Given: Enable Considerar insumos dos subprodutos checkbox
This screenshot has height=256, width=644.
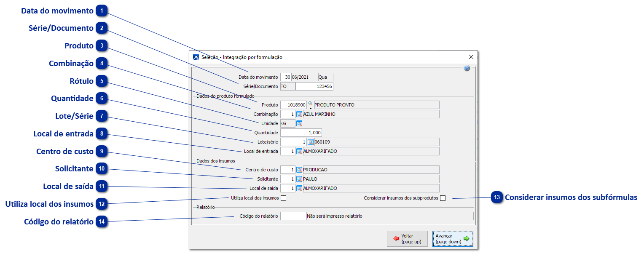Looking at the screenshot, I should click(x=443, y=198).
